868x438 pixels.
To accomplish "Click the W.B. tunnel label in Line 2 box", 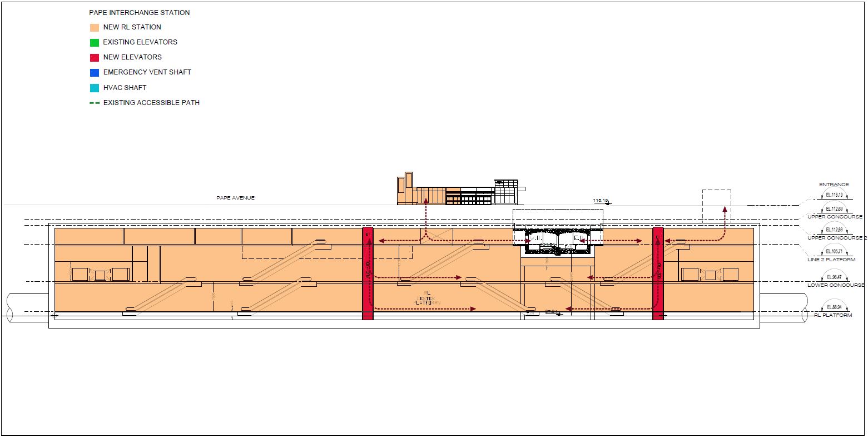I will click(535, 238).
